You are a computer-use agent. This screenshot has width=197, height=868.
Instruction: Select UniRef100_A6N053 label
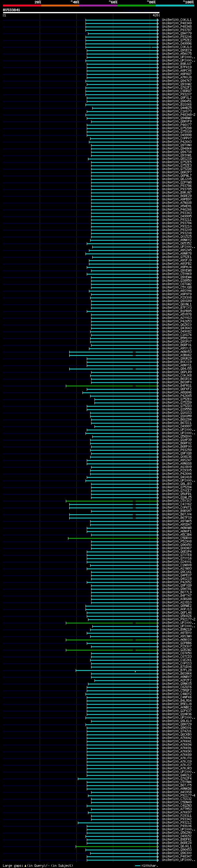(x=176, y=352)
